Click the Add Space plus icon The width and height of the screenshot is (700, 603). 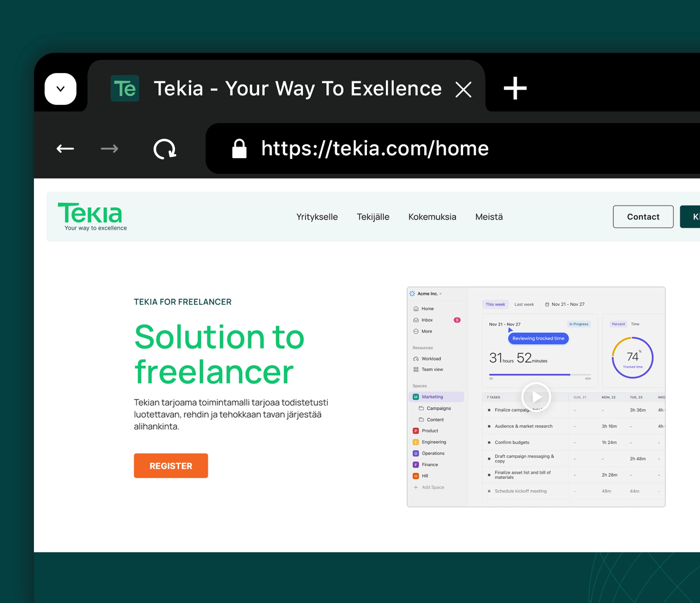[416, 487]
